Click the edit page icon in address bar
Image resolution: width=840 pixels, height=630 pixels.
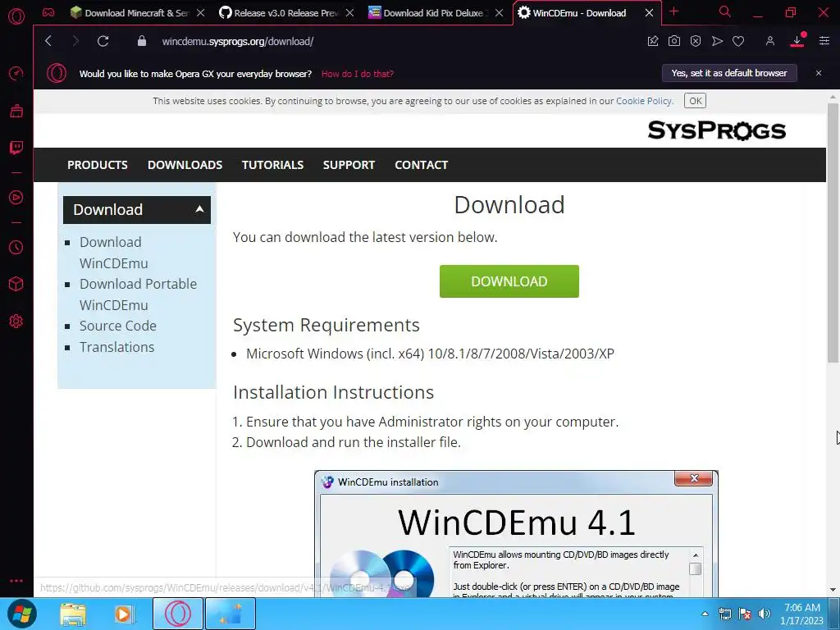(x=652, y=41)
